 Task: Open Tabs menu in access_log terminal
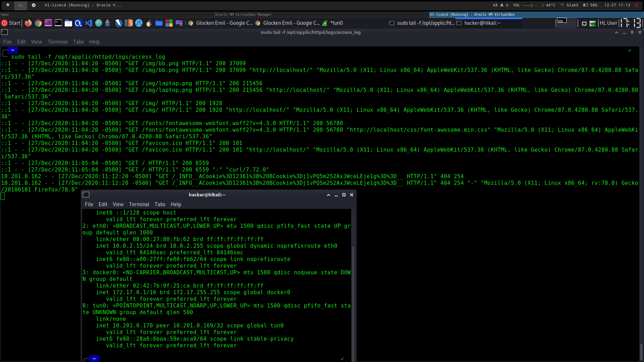click(78, 42)
